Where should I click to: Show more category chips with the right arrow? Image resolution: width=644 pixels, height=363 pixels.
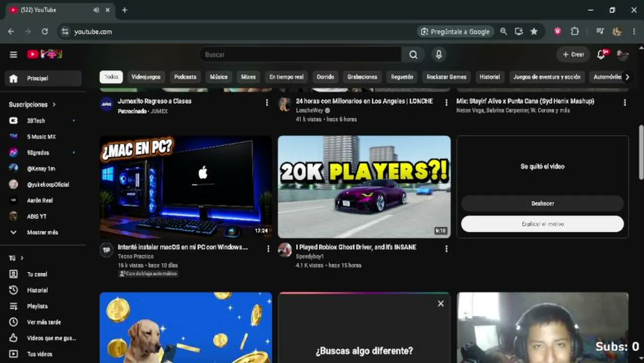(x=627, y=77)
